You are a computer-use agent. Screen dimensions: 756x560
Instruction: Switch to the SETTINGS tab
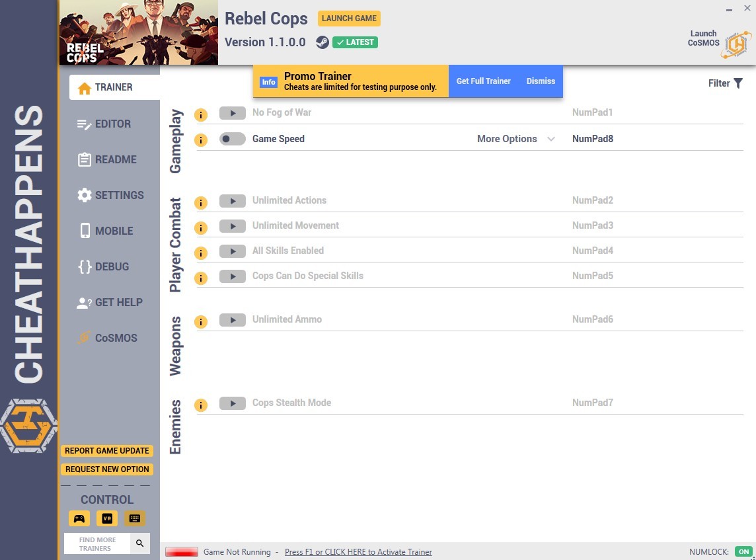110,195
